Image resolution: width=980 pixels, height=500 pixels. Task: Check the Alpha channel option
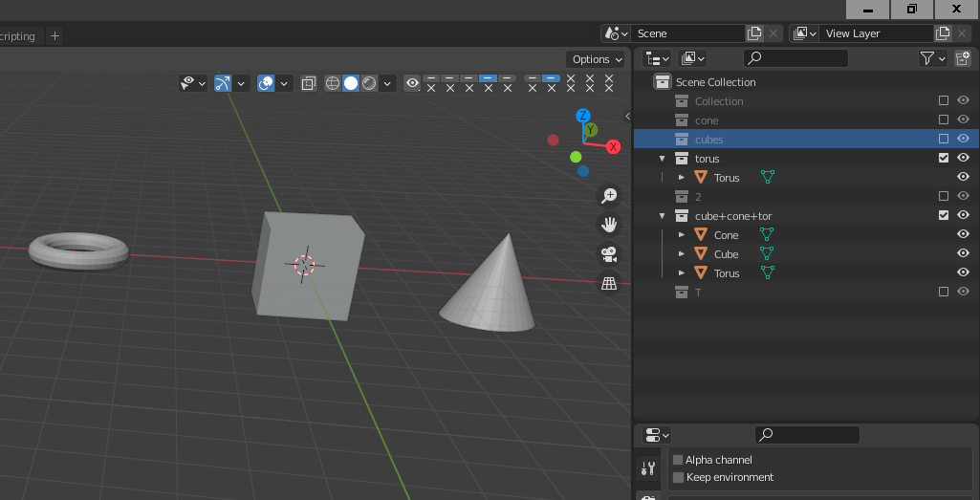[678, 460]
